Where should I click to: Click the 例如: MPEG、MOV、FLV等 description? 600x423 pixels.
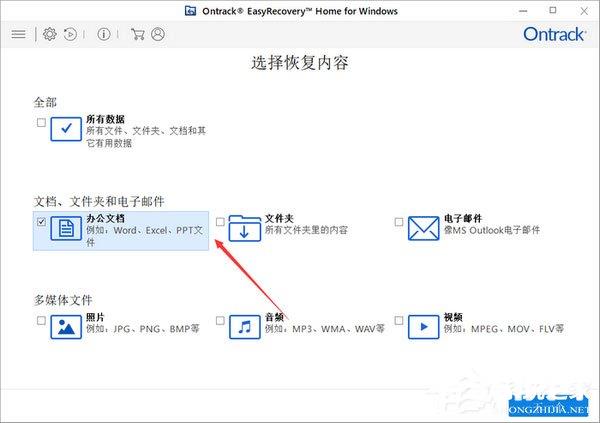click(x=504, y=329)
